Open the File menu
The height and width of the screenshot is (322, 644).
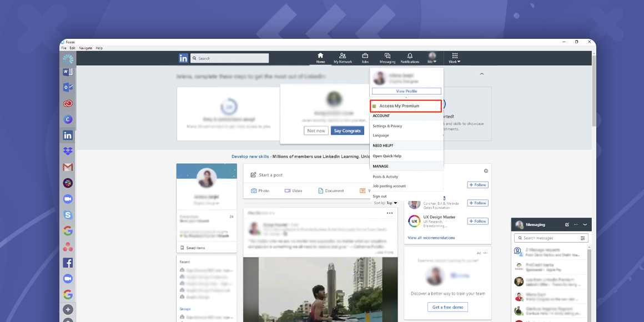coord(64,48)
